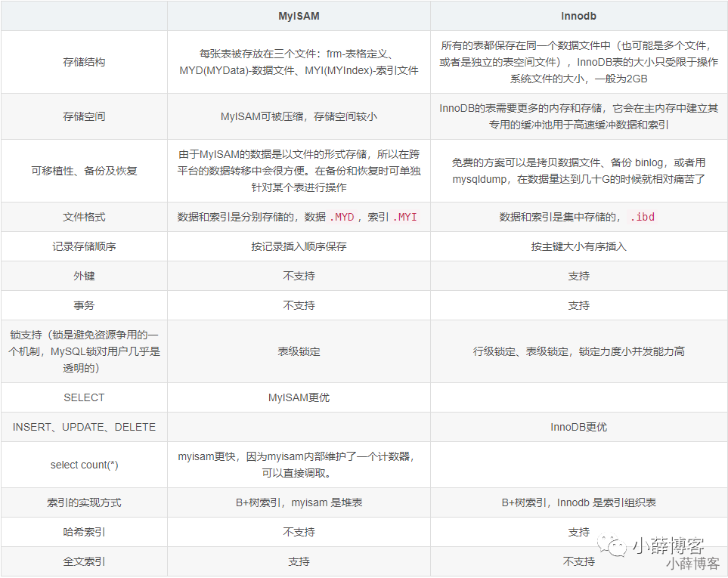This screenshot has height=578, width=728.
Task: Click the 可移植性、备份及恢复 row label
Action: pos(84,171)
